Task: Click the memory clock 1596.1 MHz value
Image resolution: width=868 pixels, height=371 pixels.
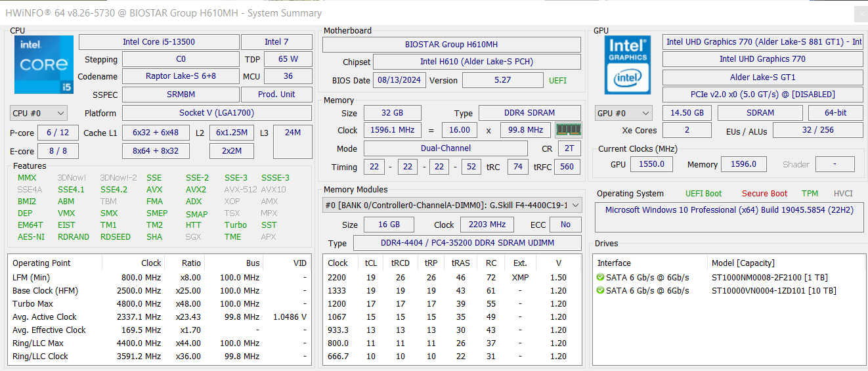Action: point(393,130)
